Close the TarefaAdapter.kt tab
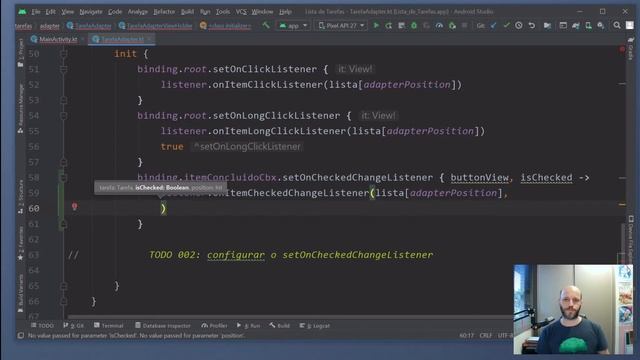 (x=150, y=39)
